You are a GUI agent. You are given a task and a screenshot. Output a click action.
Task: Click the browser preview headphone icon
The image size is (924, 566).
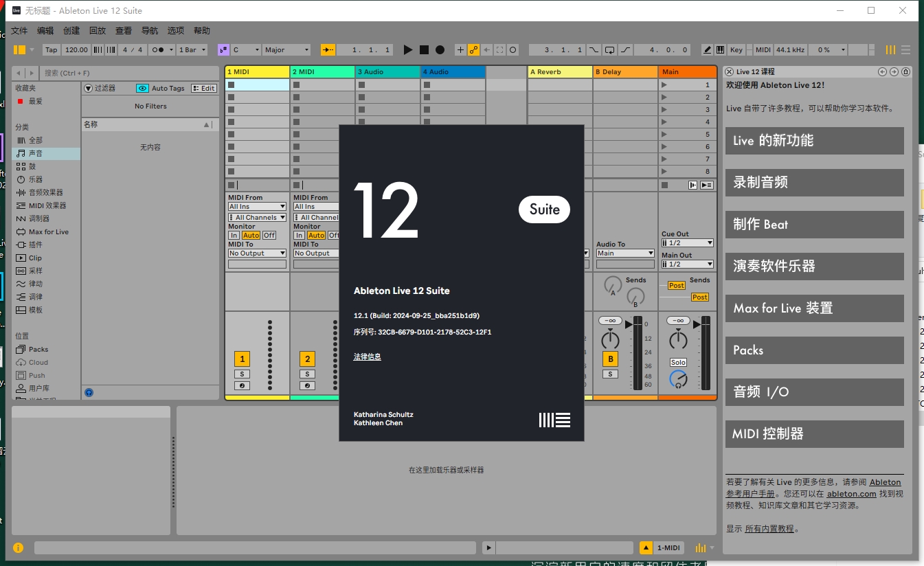click(x=89, y=393)
